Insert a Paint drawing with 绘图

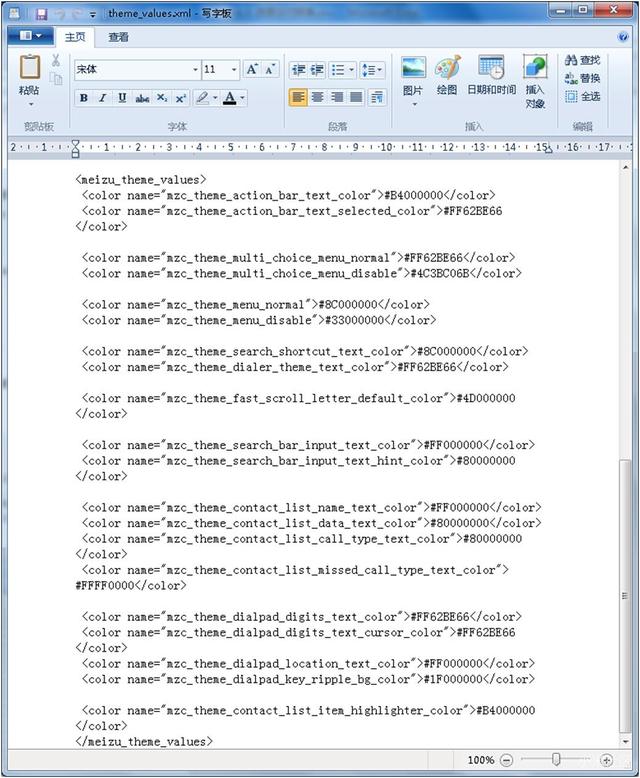448,74
